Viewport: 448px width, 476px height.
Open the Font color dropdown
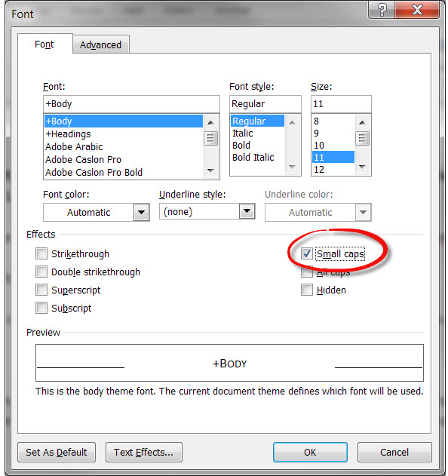pos(142,212)
